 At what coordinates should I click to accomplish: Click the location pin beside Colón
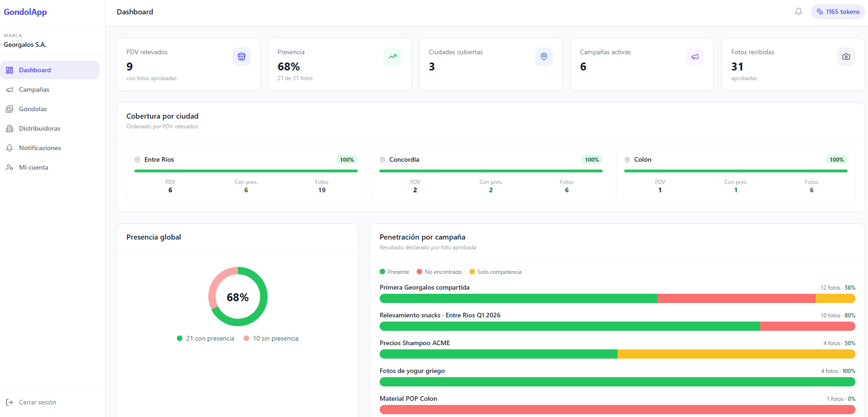[627, 159]
